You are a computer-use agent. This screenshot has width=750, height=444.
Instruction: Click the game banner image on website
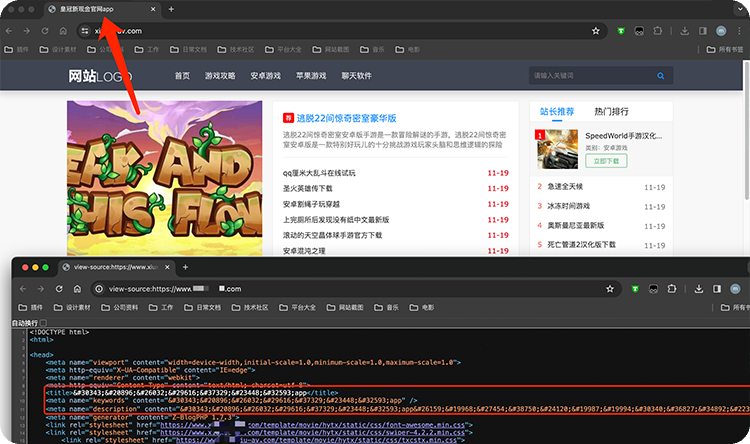tap(165, 178)
